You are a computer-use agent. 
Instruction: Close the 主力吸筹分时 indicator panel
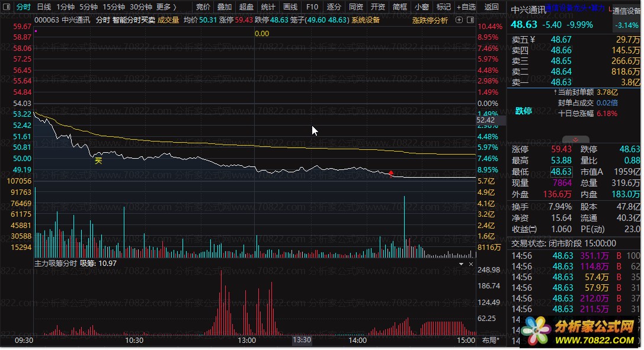(470, 264)
